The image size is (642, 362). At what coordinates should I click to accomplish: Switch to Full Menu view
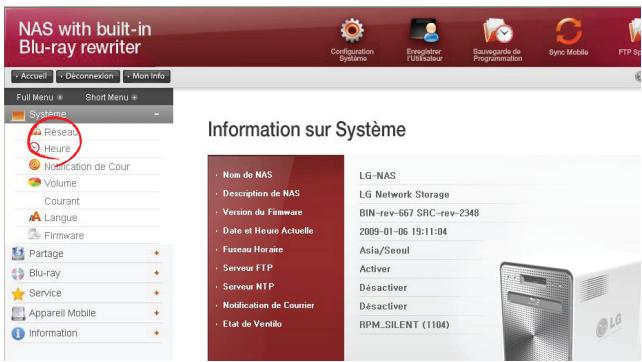coord(39,97)
